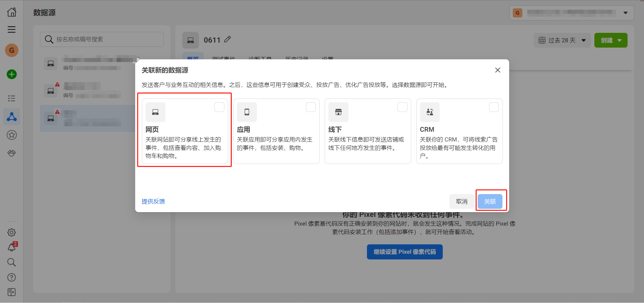Click the warning badge on third data source
Viewport: 644px width, 303px height.
[57, 112]
